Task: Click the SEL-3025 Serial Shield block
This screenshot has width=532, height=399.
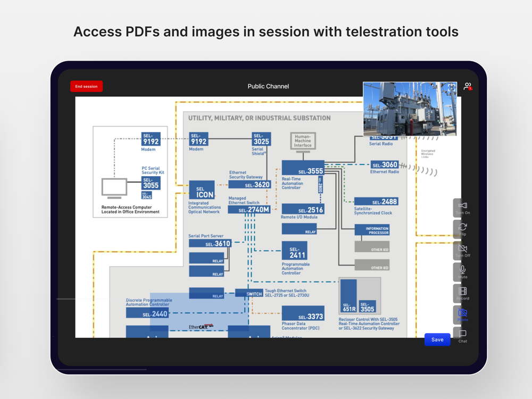Action: point(261,139)
